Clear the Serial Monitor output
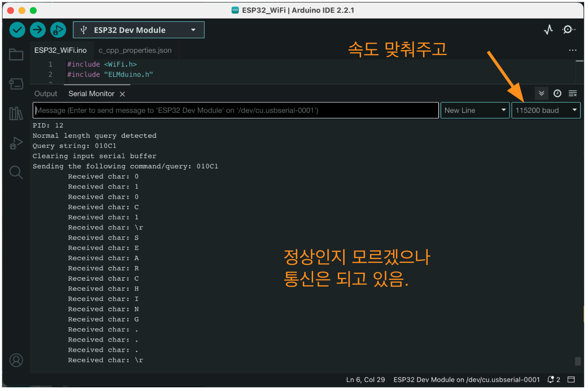The width and height of the screenshot is (588, 391). 572,94
